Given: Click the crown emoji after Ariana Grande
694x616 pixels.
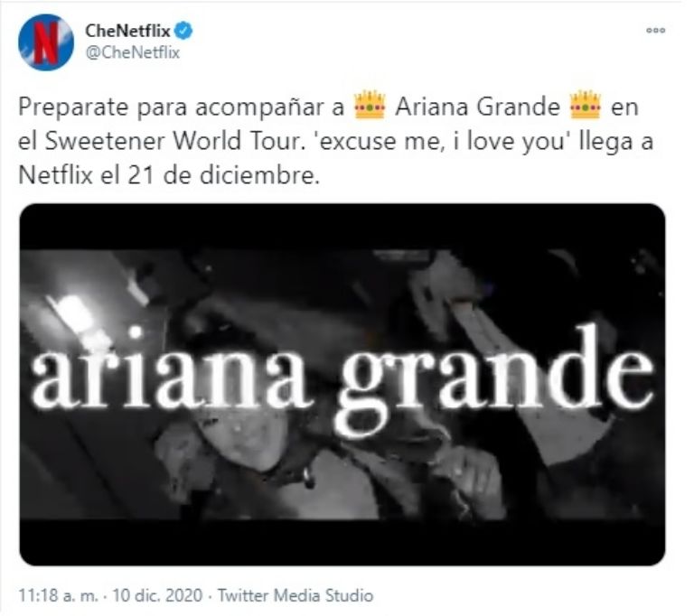Looking at the screenshot, I should click(586, 105).
